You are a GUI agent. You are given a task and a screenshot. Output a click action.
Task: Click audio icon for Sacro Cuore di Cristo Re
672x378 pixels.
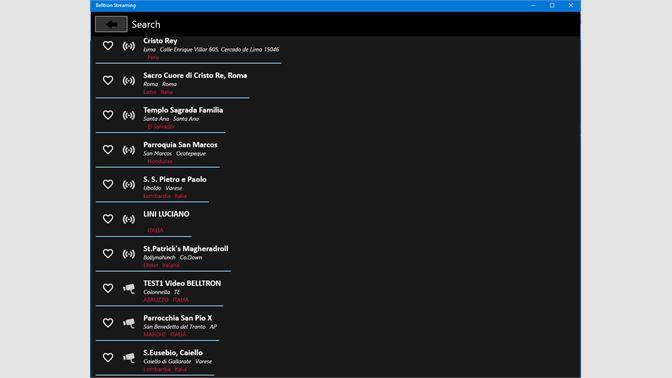coord(129,81)
